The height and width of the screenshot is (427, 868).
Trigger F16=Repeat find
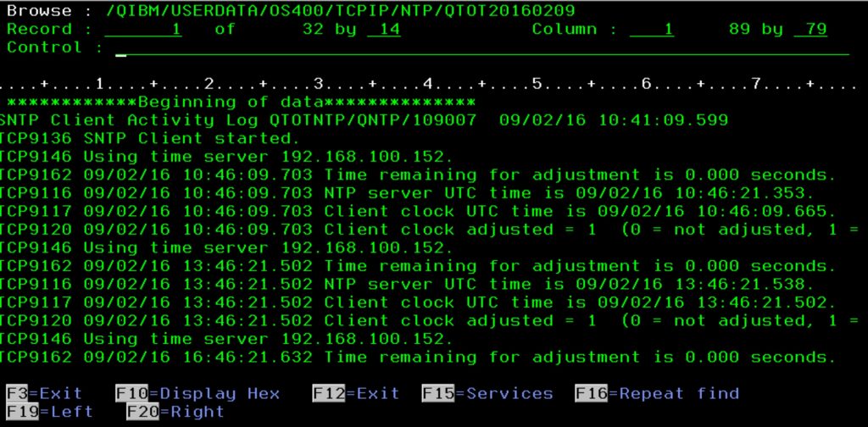pos(657,393)
